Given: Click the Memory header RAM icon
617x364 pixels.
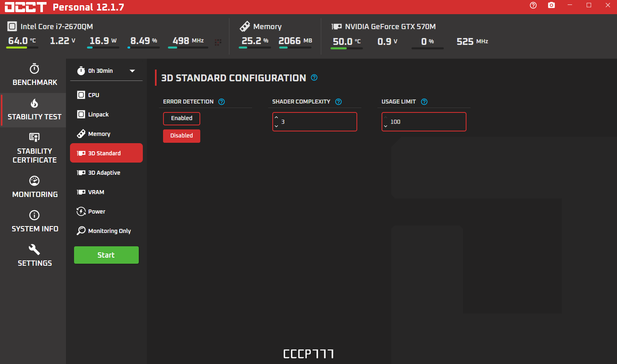Looking at the screenshot, I should [245, 27].
